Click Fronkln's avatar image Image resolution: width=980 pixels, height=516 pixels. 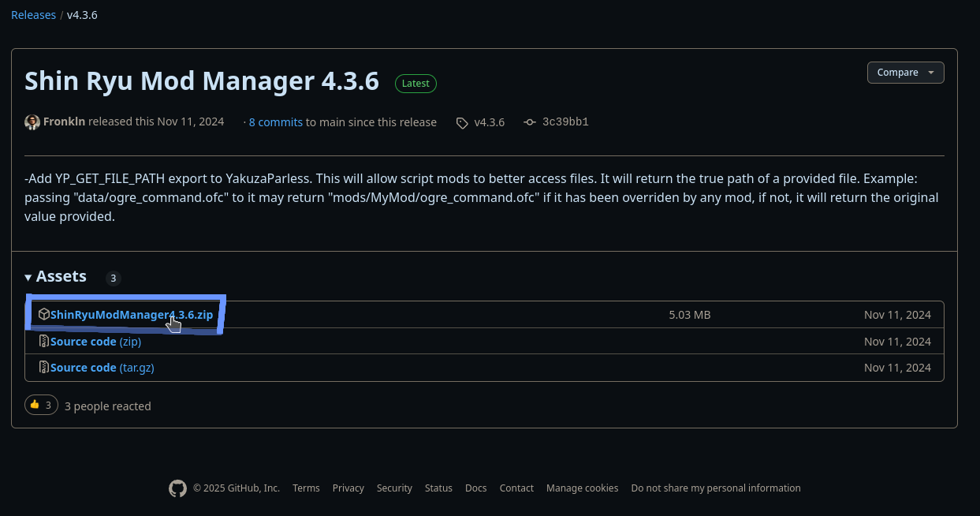[x=32, y=122]
